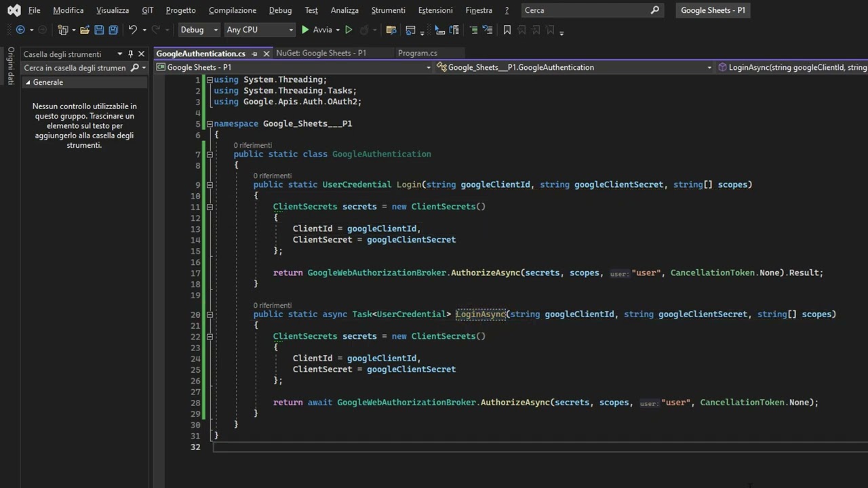
Task: Start debugging with the green Avvia arrow
Action: [305, 30]
